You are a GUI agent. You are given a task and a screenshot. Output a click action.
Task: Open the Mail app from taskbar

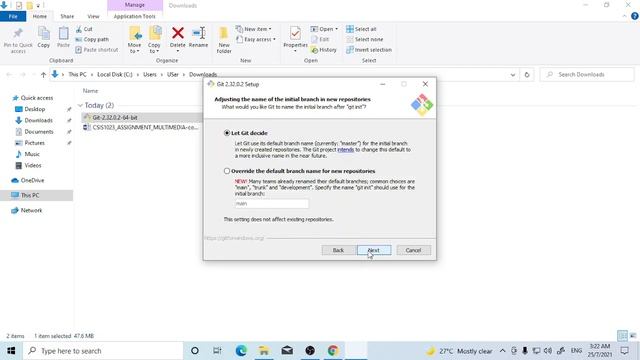[287, 351]
